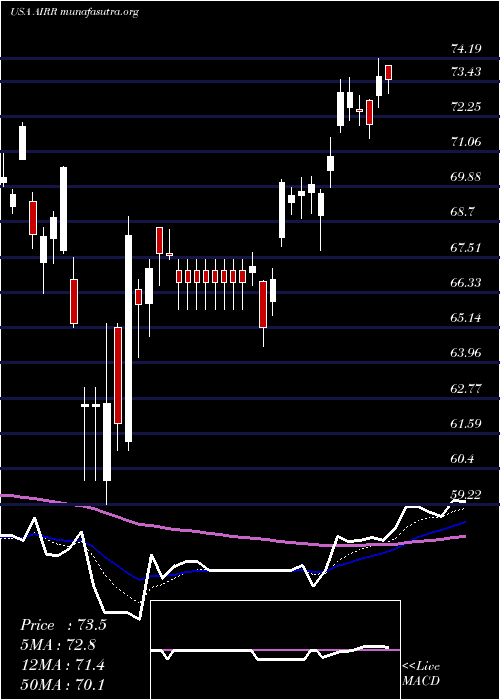Click the 73.43 price axis label
Image resolution: width=500 pixels, height=700 pixels.
466,71
